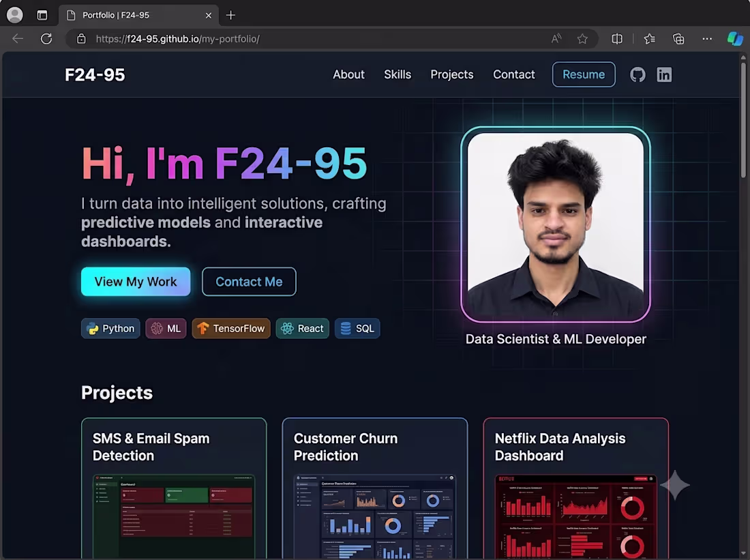The height and width of the screenshot is (560, 750).
Task: View site information lock icon
Action: (81, 39)
